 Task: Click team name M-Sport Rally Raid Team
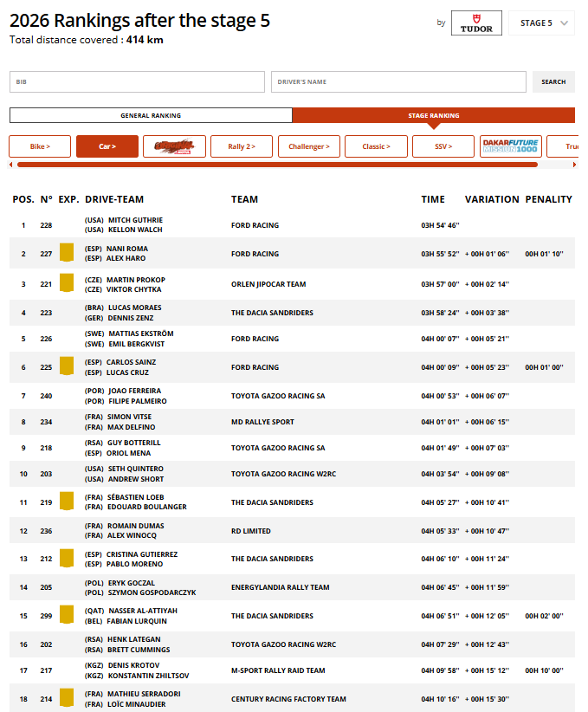pyautogui.click(x=278, y=670)
